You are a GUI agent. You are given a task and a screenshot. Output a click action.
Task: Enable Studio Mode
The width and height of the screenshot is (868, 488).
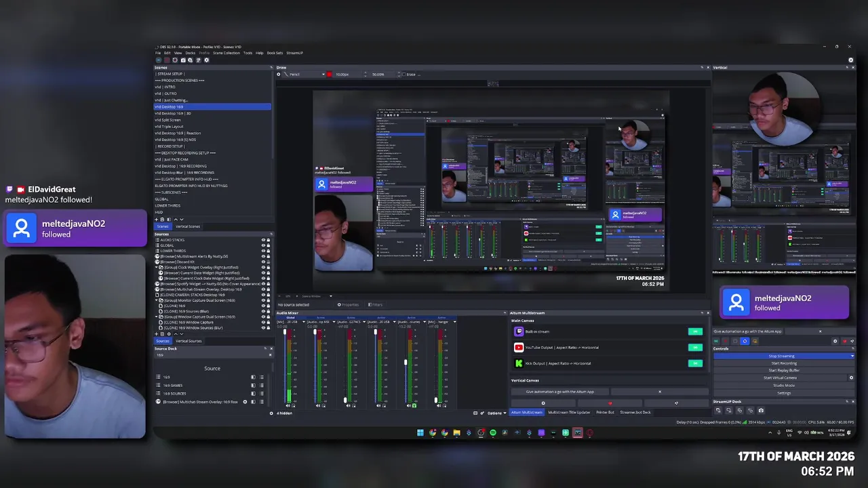click(x=783, y=386)
